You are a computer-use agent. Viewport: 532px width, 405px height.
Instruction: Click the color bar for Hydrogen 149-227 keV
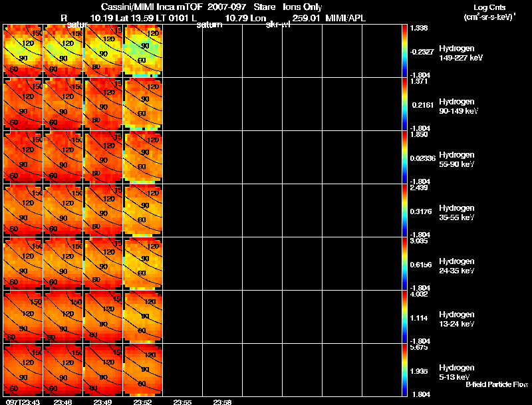[404, 51]
